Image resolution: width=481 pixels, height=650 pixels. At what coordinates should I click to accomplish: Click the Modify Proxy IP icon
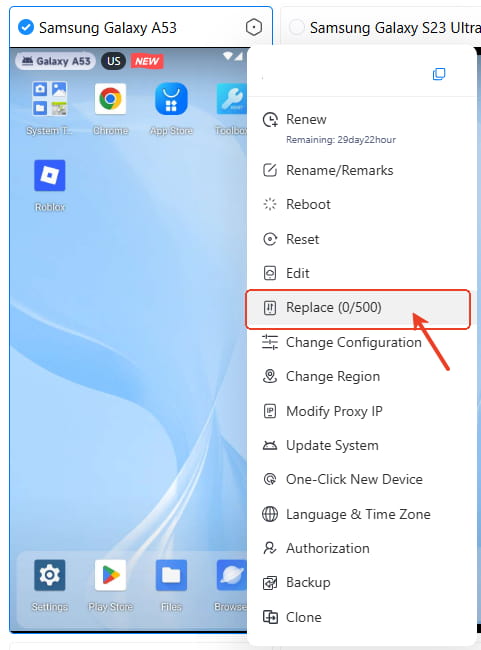[x=270, y=411]
